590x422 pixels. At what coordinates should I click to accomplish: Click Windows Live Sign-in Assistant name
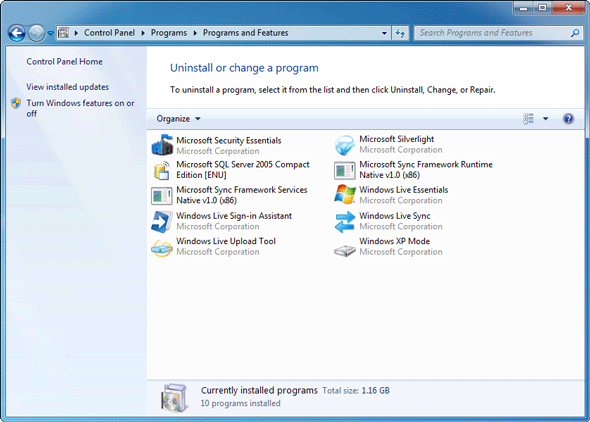tap(234, 216)
